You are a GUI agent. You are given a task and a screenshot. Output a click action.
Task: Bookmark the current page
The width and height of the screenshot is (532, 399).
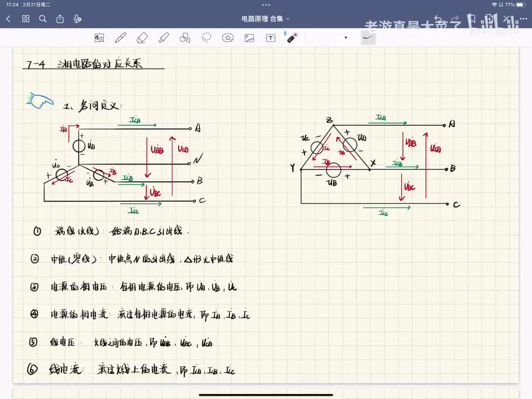(x=472, y=19)
